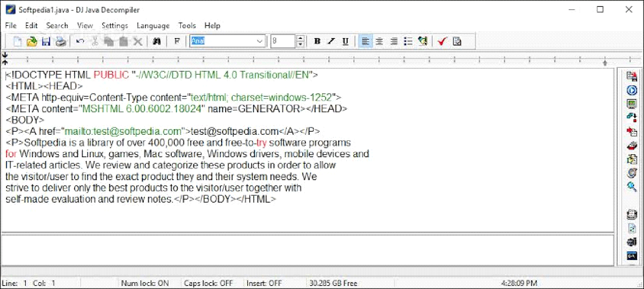Screen dimensions: 644x289
Task: Click the Copy icon
Action: [x=109, y=41]
